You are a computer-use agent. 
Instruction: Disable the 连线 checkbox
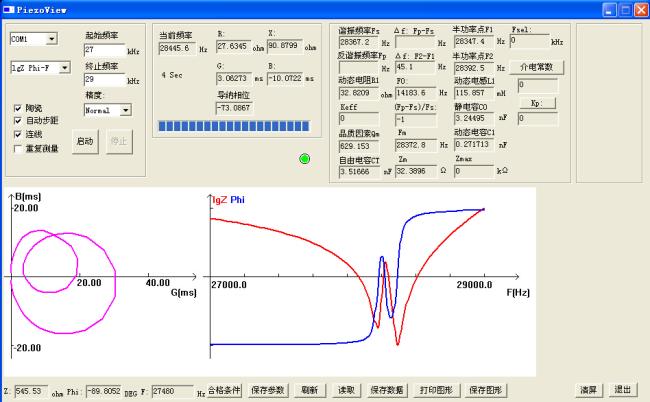19,134
